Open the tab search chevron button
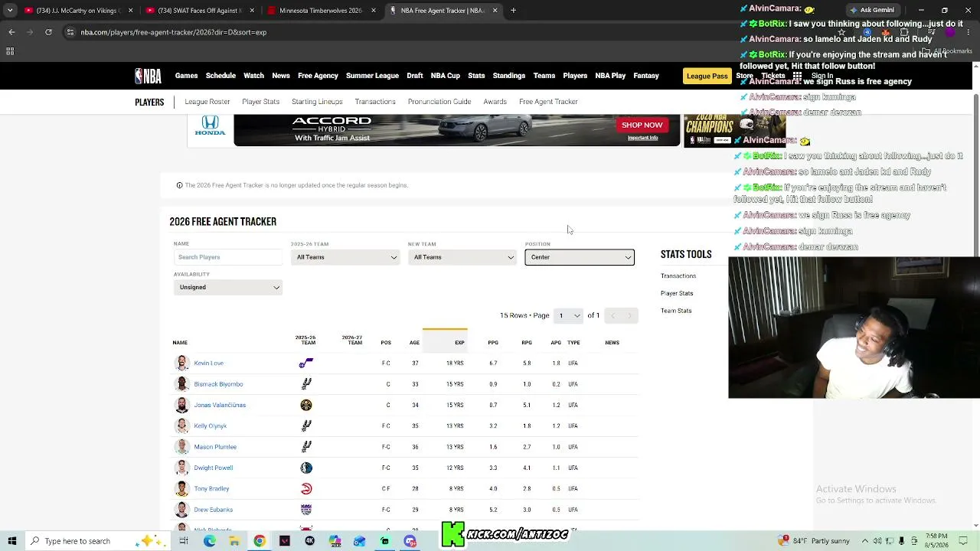 coord(10,11)
